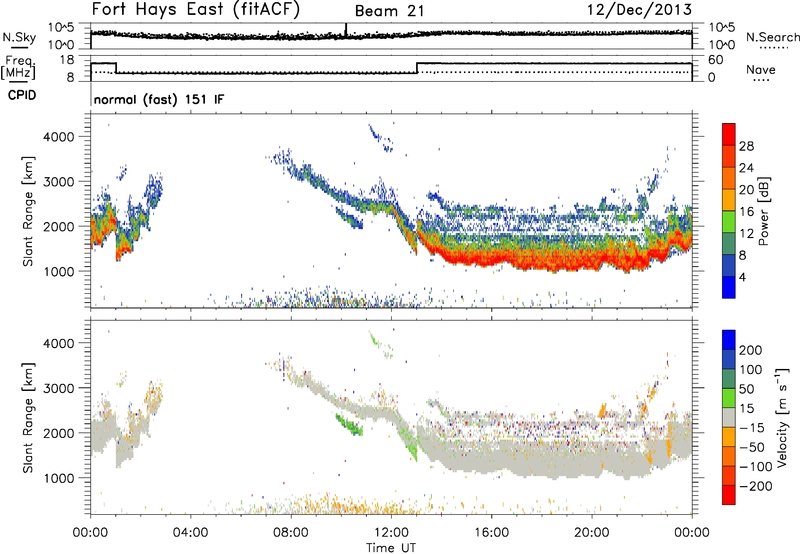
Task: Click the '04:00' time tick label
Action: click(x=190, y=533)
